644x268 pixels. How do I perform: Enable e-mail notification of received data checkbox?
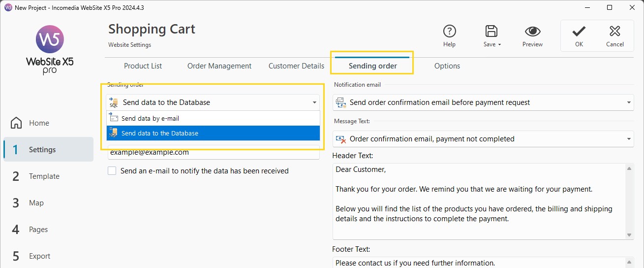click(112, 171)
